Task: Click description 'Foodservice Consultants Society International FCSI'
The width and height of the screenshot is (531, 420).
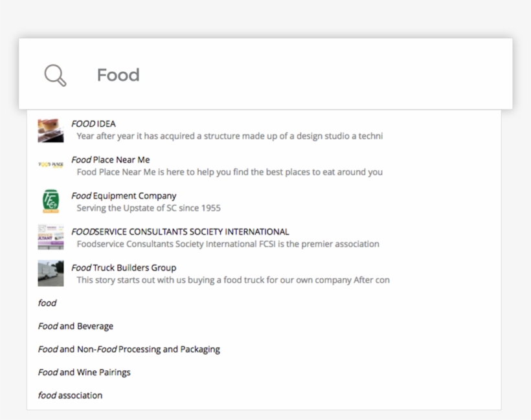Action: (228, 244)
